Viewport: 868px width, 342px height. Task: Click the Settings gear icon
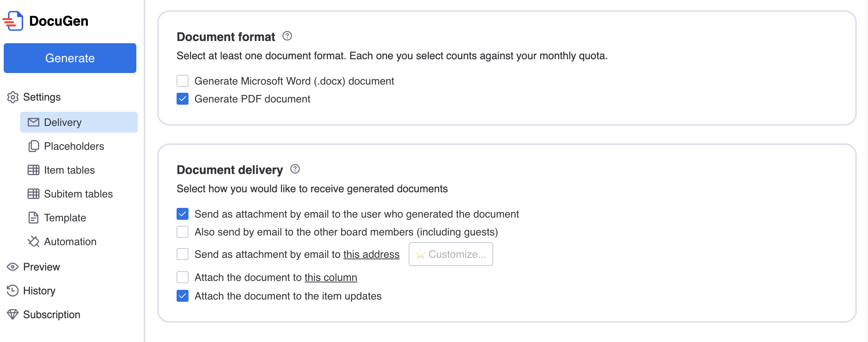tap(13, 97)
